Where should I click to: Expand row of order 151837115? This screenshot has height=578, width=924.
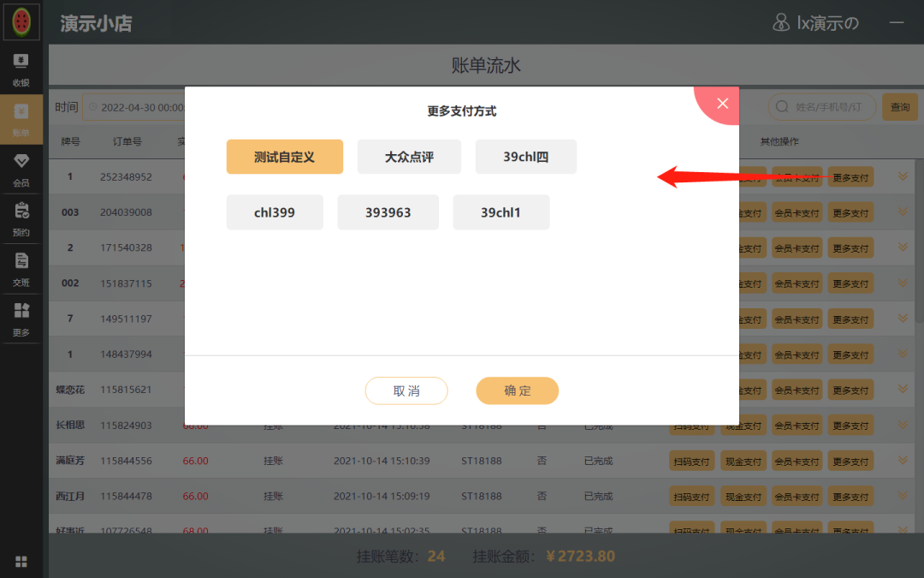tap(903, 283)
